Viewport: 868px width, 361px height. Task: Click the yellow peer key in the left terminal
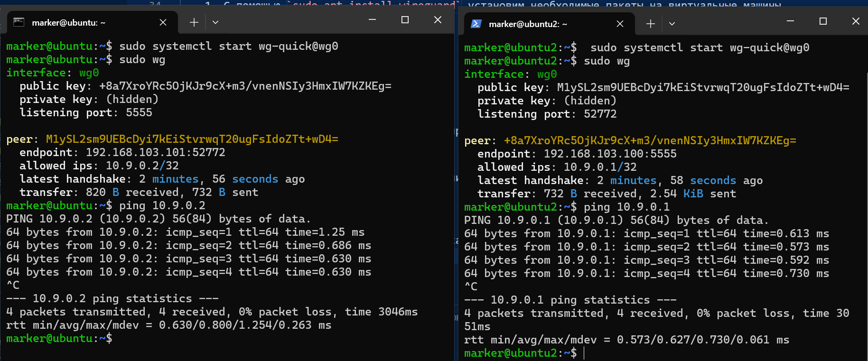point(192,139)
